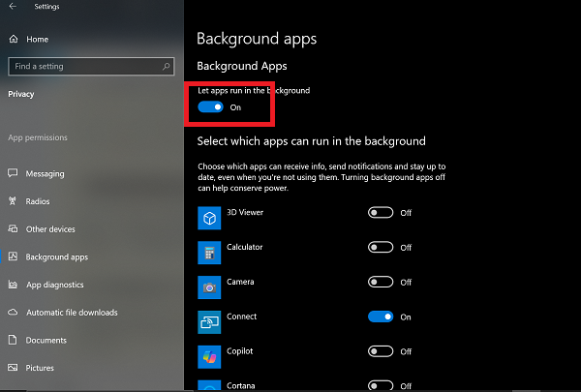Click the Pictures sidebar icon
Screen dimensions: 581x392
pyautogui.click(x=13, y=368)
